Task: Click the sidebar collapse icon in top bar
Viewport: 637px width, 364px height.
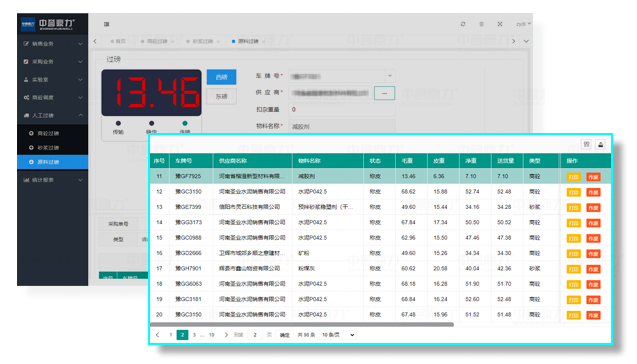Action: coord(106,24)
